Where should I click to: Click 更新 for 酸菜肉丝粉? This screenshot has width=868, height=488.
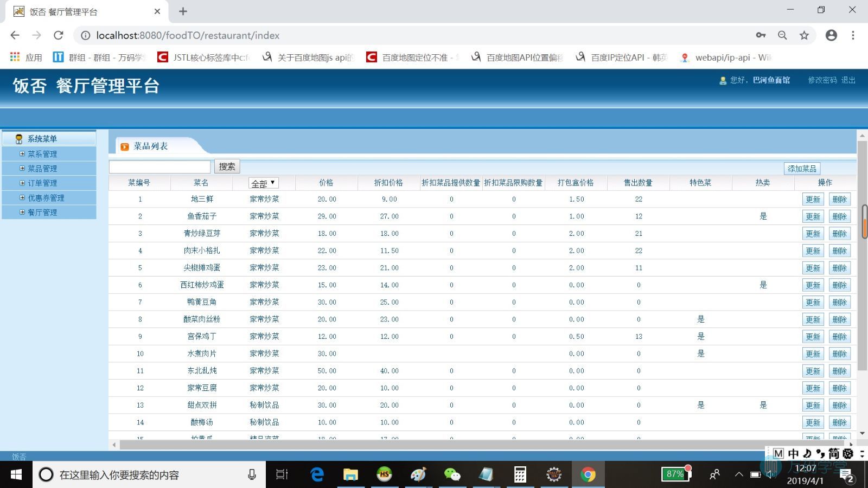(813, 320)
